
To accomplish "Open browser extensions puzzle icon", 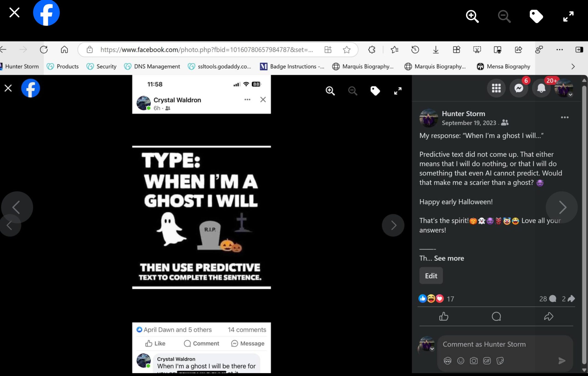I will click(371, 50).
